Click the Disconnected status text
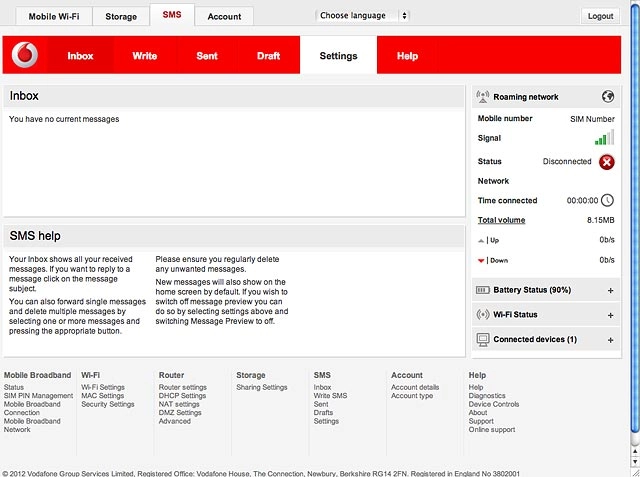This screenshot has width=640, height=477. 567,161
